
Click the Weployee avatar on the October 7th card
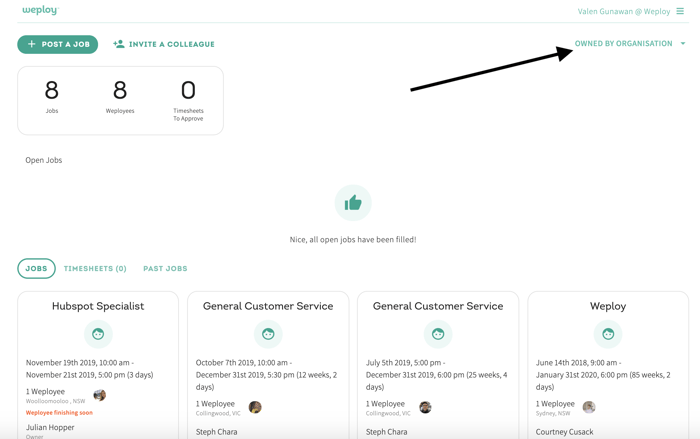[x=255, y=407]
